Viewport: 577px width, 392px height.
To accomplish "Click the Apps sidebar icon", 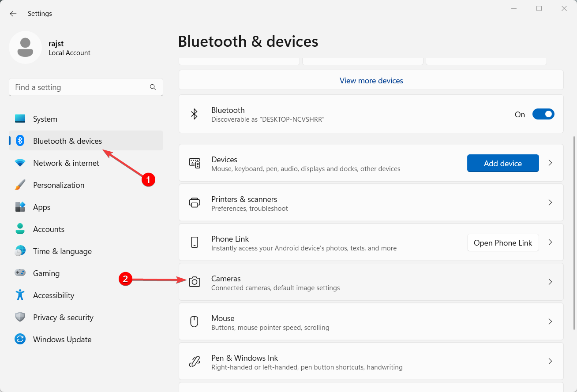I will tap(20, 207).
